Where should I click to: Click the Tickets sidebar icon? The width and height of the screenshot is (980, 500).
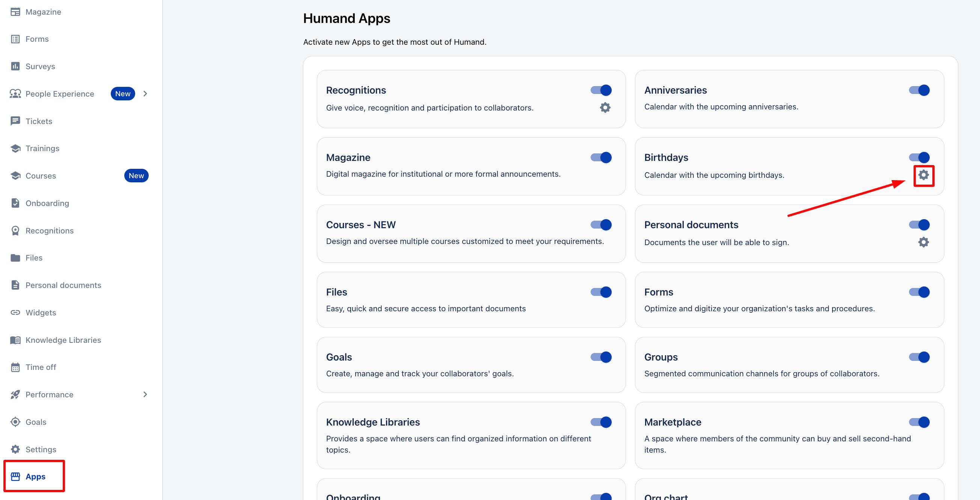15,121
